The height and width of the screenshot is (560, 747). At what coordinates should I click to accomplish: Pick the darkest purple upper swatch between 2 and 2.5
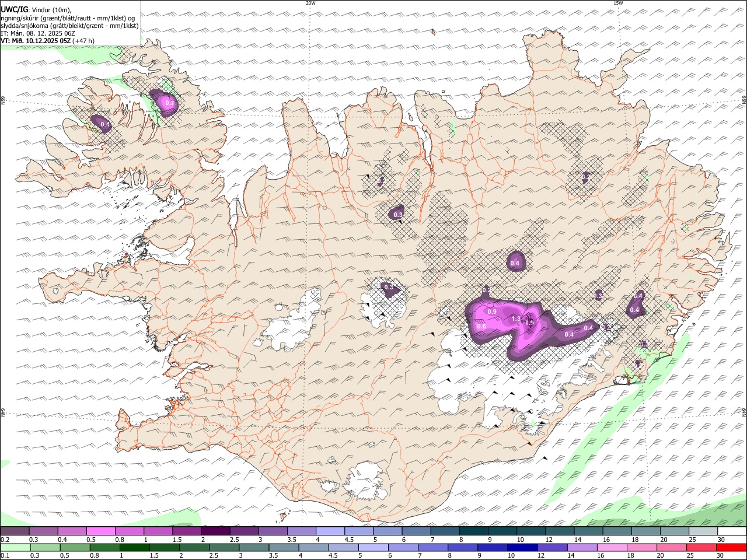(x=215, y=531)
